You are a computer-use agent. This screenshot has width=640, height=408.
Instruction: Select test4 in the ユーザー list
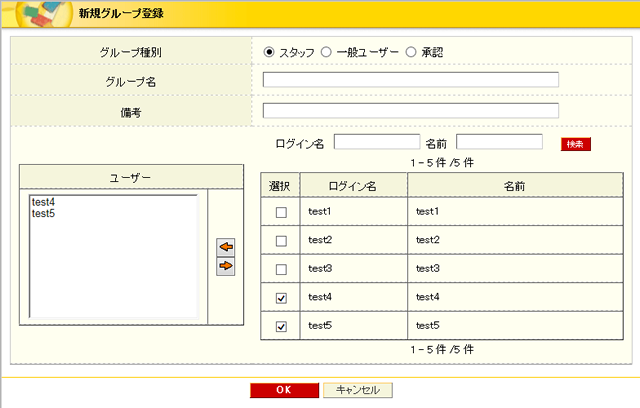(43, 202)
